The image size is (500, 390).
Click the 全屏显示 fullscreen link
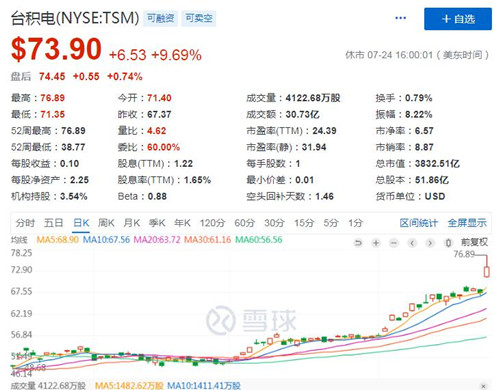[467, 223]
